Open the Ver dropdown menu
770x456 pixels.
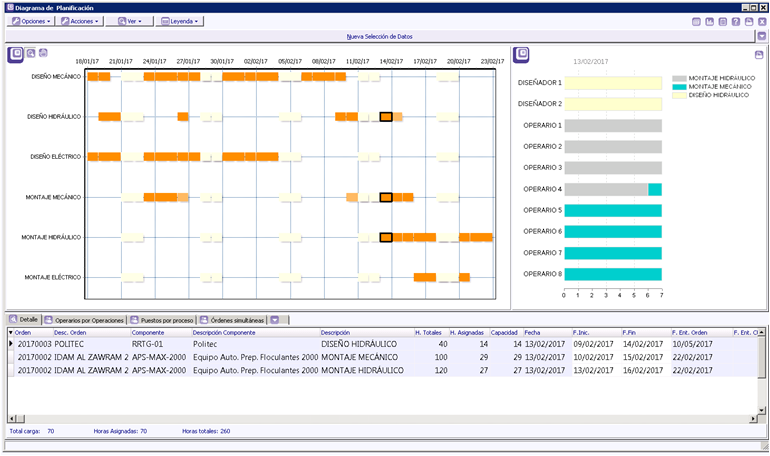pyautogui.click(x=129, y=21)
